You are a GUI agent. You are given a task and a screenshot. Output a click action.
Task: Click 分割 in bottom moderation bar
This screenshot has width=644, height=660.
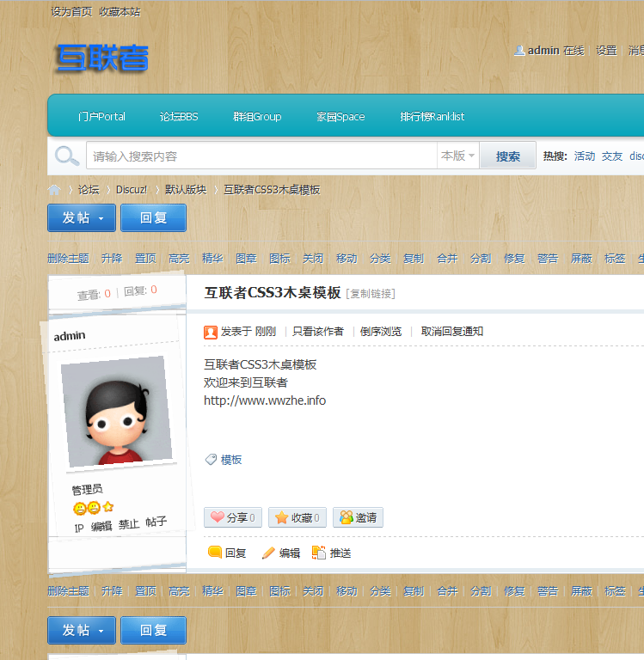481,591
